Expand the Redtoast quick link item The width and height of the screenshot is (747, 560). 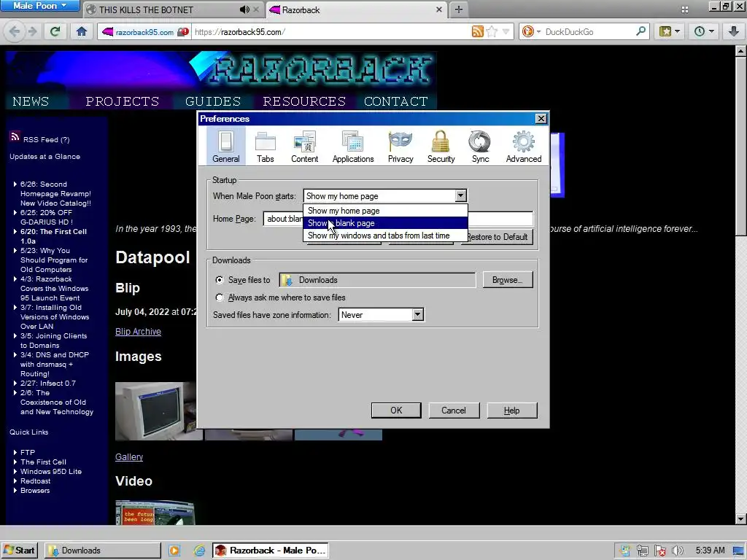coord(15,481)
